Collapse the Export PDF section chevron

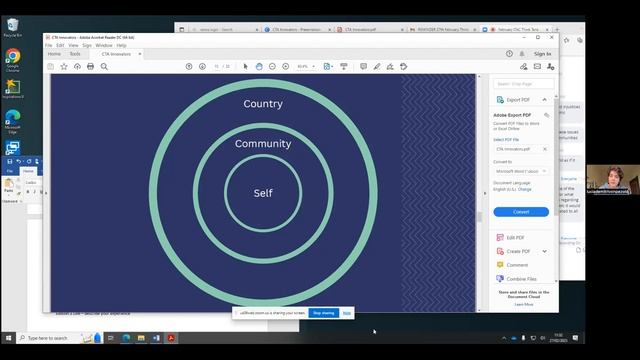pos(544,100)
